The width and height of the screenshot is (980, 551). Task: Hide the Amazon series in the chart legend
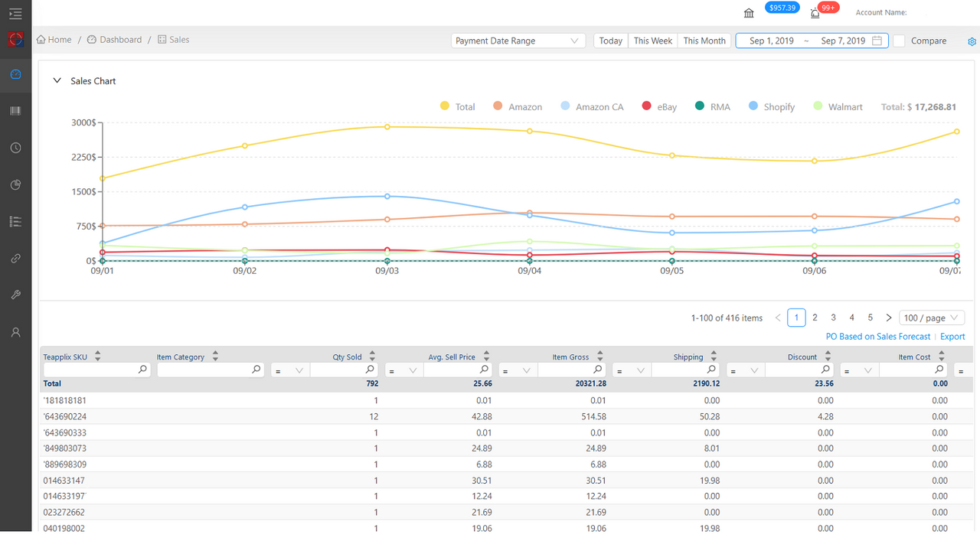coord(518,106)
